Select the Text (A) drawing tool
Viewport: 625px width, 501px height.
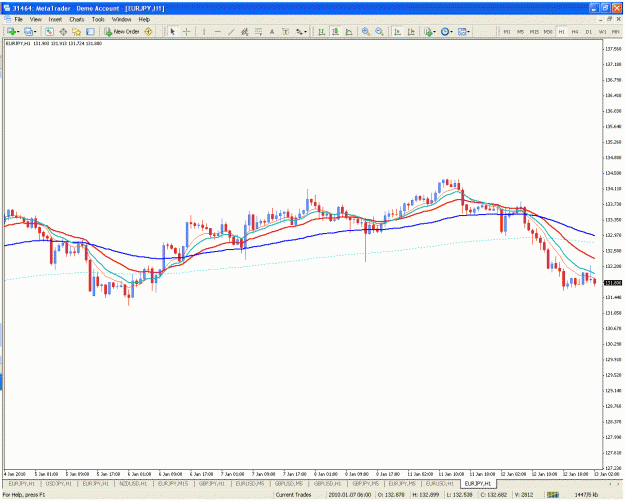pos(272,31)
